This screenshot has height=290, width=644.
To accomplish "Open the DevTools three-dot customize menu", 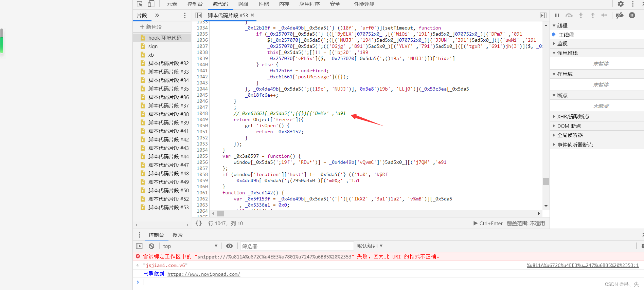I will point(633,4).
